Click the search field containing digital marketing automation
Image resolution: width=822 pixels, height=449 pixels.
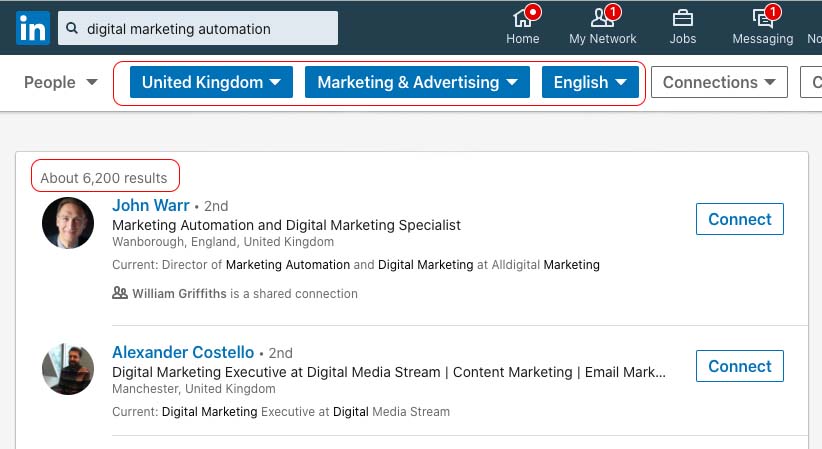pos(205,29)
